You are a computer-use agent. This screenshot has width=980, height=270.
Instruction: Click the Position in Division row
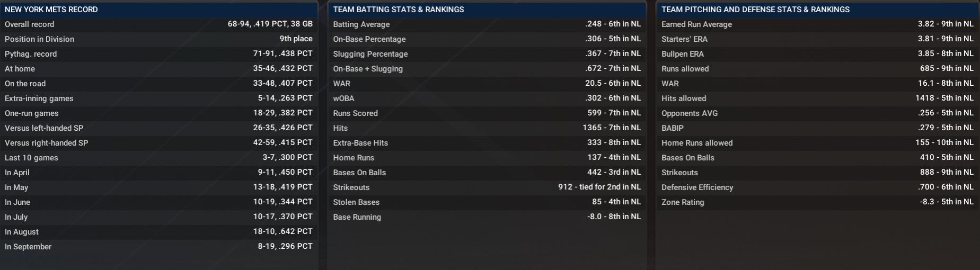(x=158, y=39)
